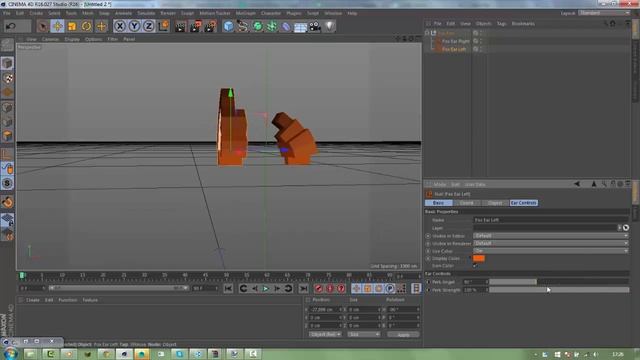This screenshot has width=640, height=360.
Task: Toggle the Z axis lock
Action: [x=149, y=27]
